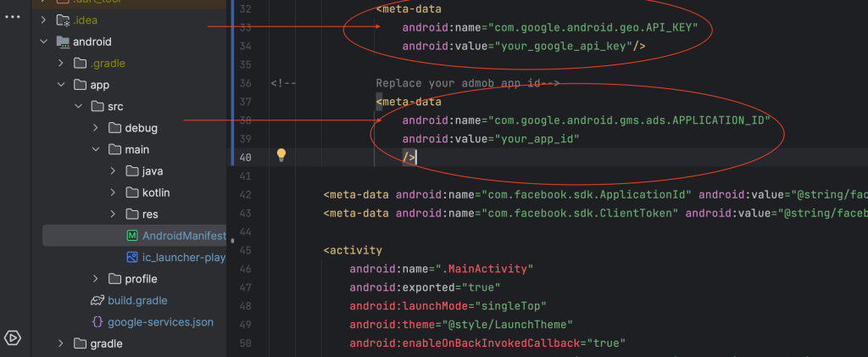Open the more tool windows ellipsis icon
868x357 pixels.
12,17
